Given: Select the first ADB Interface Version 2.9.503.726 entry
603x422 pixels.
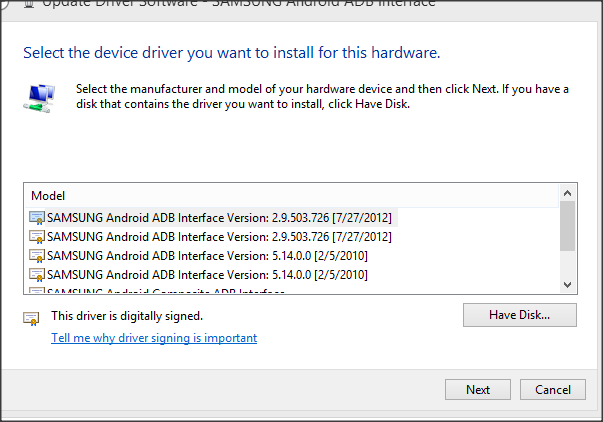Looking at the screenshot, I should [219, 217].
